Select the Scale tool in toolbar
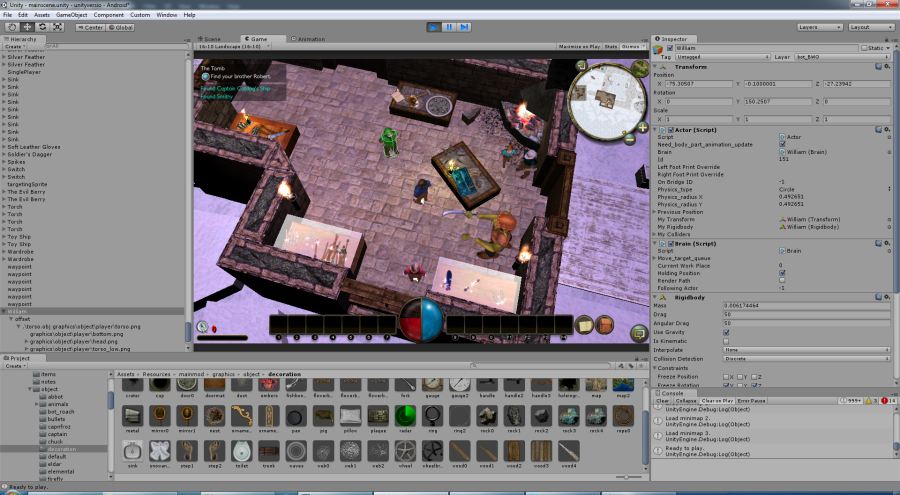 coord(58,27)
